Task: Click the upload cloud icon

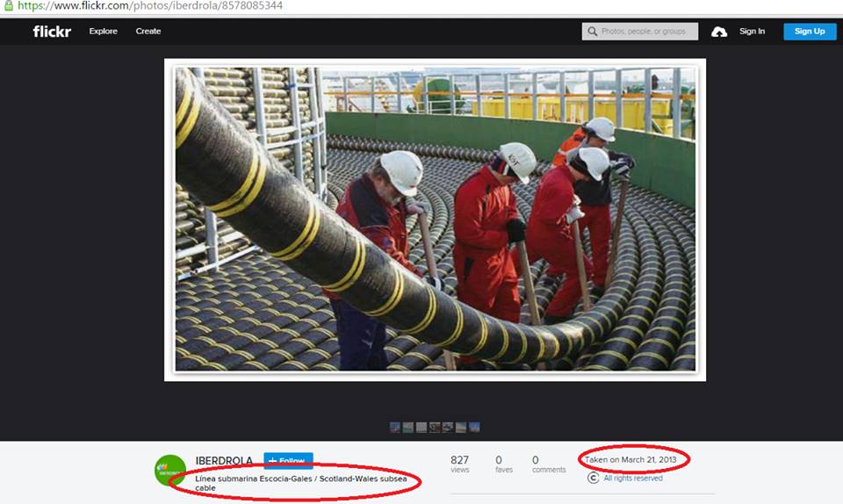Action: coord(719,32)
